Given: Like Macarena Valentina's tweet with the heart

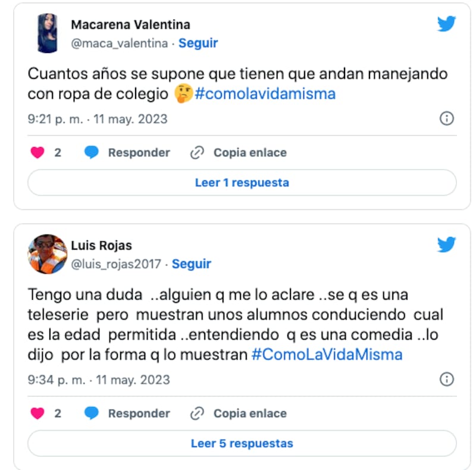Looking at the screenshot, I should (x=37, y=153).
